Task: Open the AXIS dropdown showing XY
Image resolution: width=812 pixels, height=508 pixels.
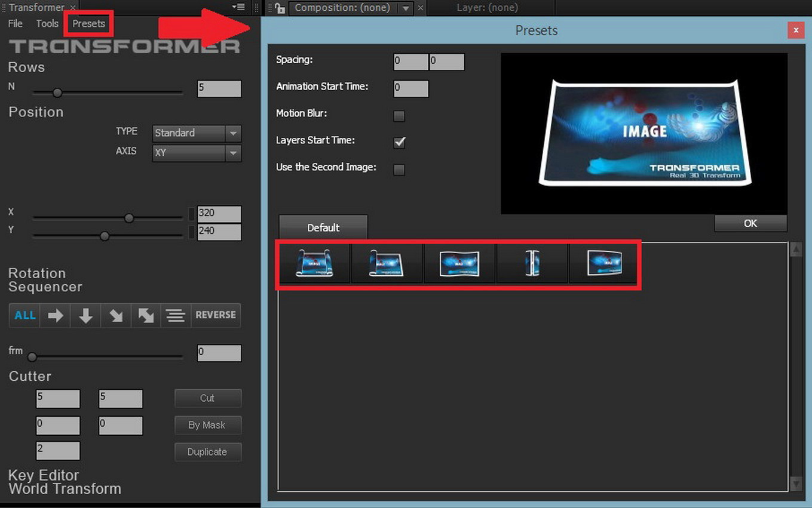Action: click(x=197, y=153)
